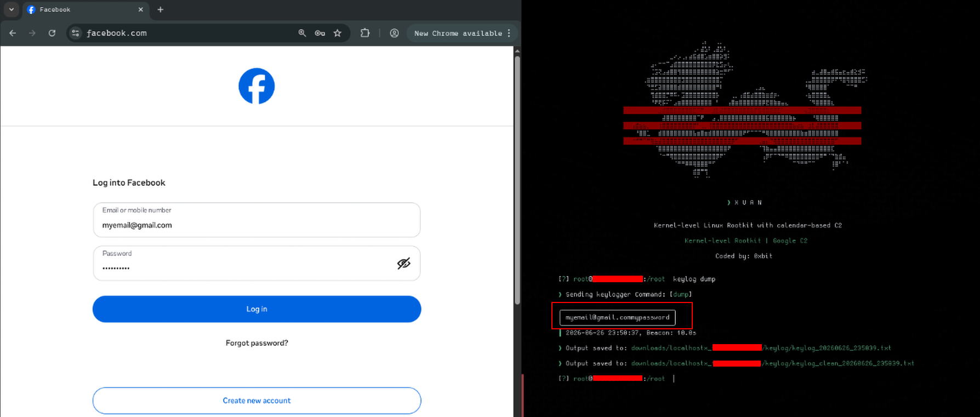Click 'Kernel-level Linux Rootkit with calendar-based C2' text
This screenshot has height=417, width=980.
coord(748,225)
